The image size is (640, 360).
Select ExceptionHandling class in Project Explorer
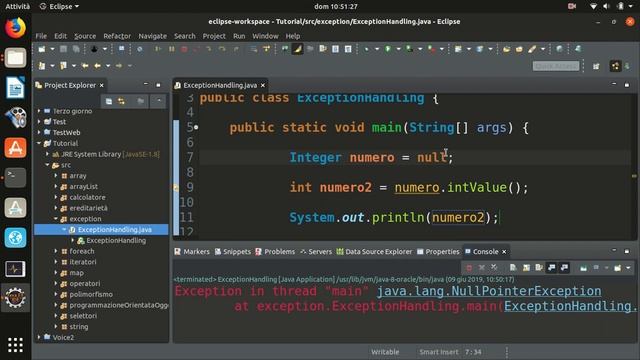click(x=116, y=240)
